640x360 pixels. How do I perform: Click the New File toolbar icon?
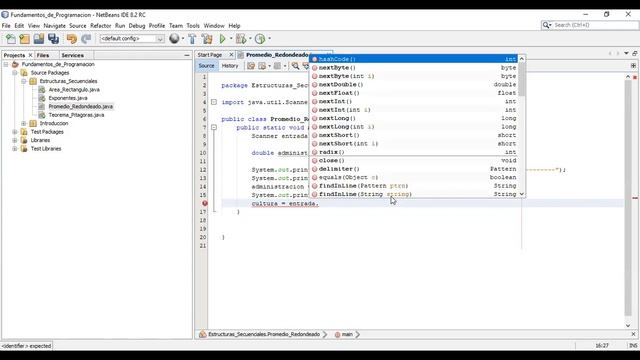[11, 39]
